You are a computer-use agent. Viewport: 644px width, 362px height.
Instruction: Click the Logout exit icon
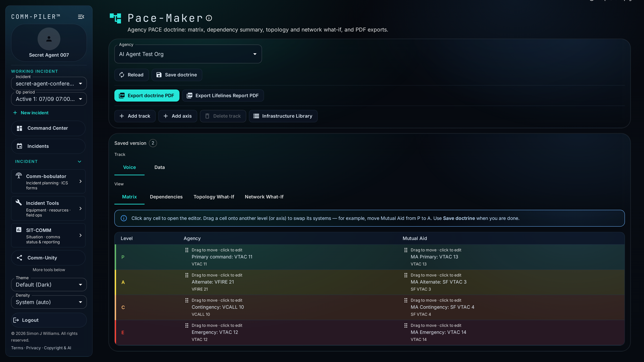click(16, 320)
